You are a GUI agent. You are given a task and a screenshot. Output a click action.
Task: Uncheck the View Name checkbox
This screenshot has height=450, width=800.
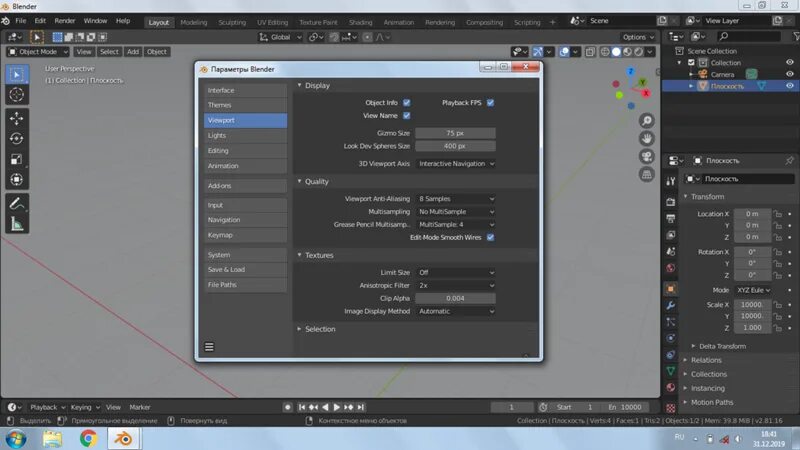pyautogui.click(x=407, y=115)
